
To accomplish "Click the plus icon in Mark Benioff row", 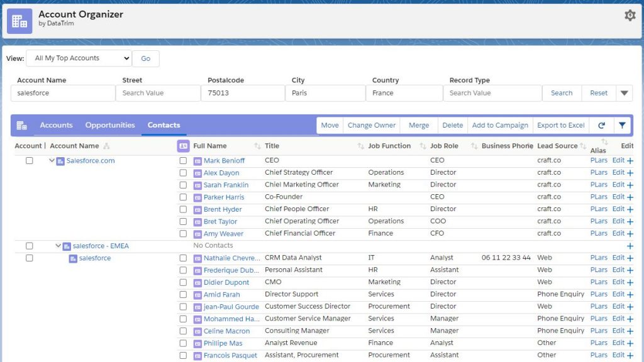I will click(x=630, y=161).
